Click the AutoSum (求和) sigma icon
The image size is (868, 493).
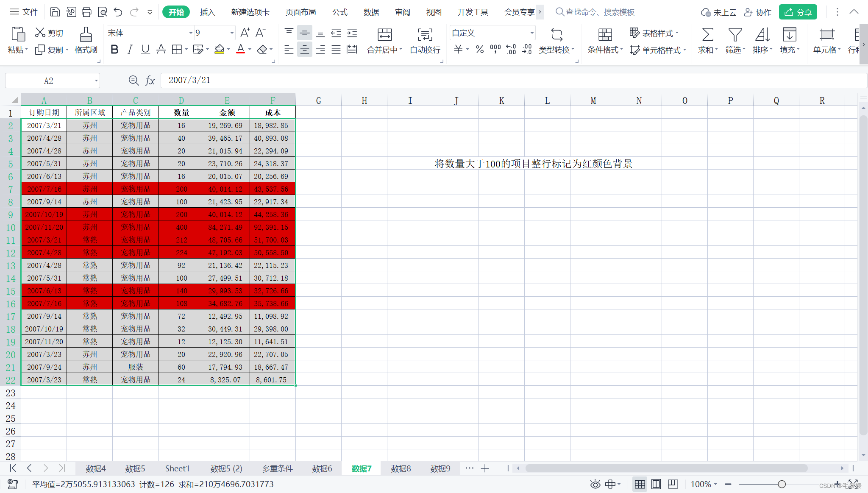pyautogui.click(x=707, y=35)
